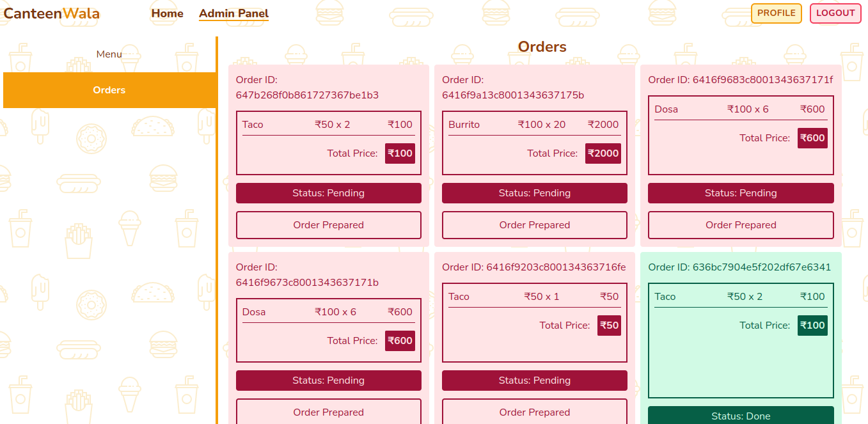Mark the Burrito order as prepared

point(535,224)
